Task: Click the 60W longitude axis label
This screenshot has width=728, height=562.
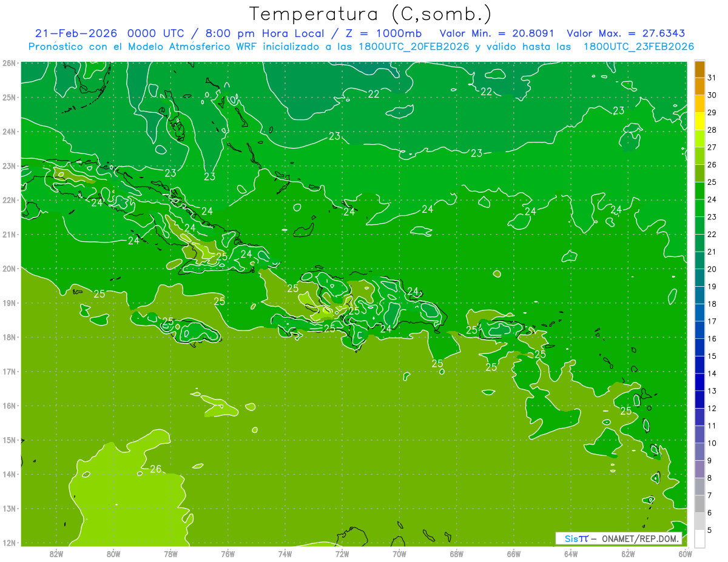Action: coord(686,554)
